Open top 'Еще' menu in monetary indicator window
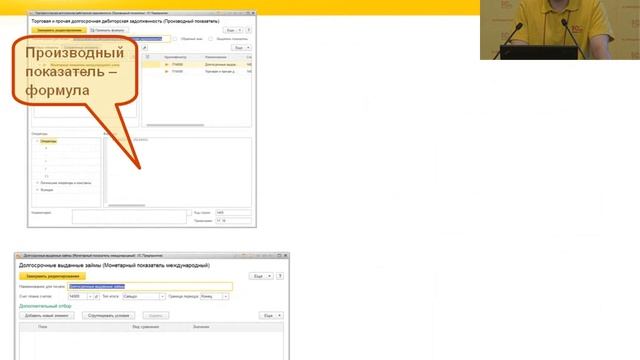Screen dimensions: 640x360 click(261, 276)
